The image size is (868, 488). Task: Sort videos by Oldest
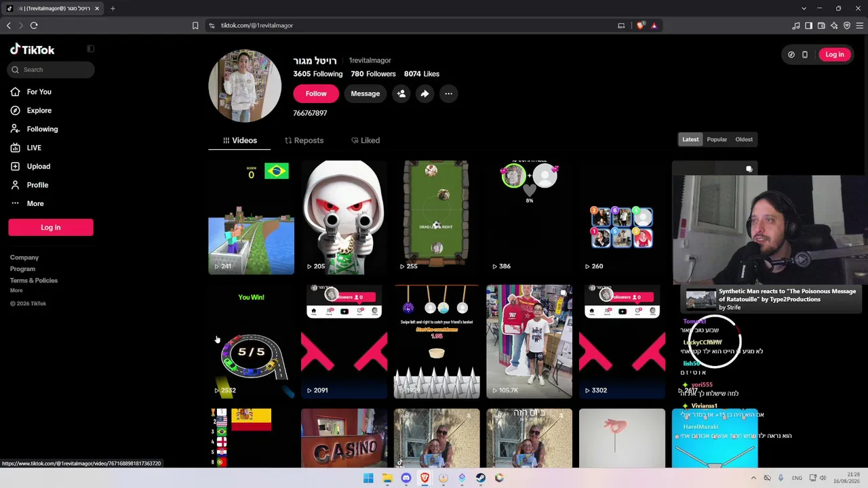[x=744, y=140]
